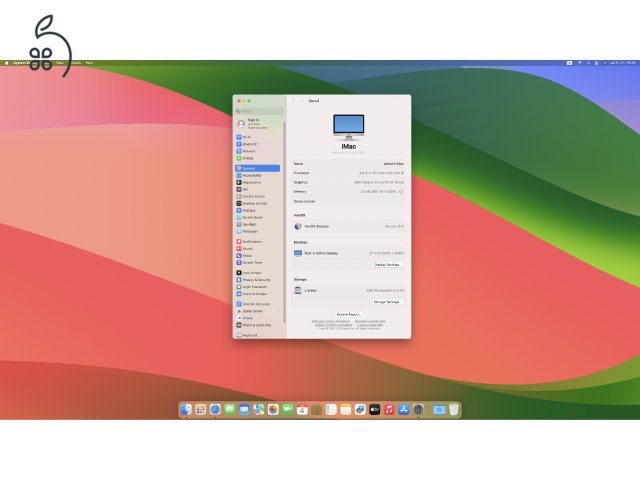Select Displays in the sidebar
Image resolution: width=640 pixels, height=480 pixels.
coord(258,210)
